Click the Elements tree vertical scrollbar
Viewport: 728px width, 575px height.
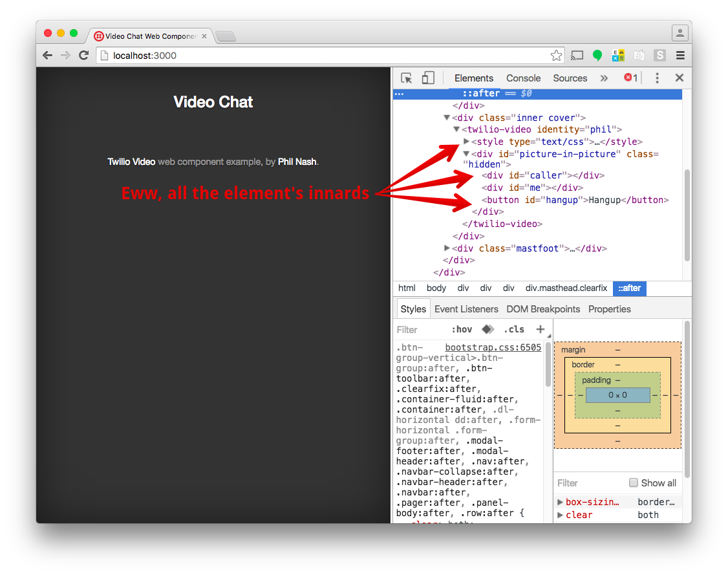[x=687, y=216]
